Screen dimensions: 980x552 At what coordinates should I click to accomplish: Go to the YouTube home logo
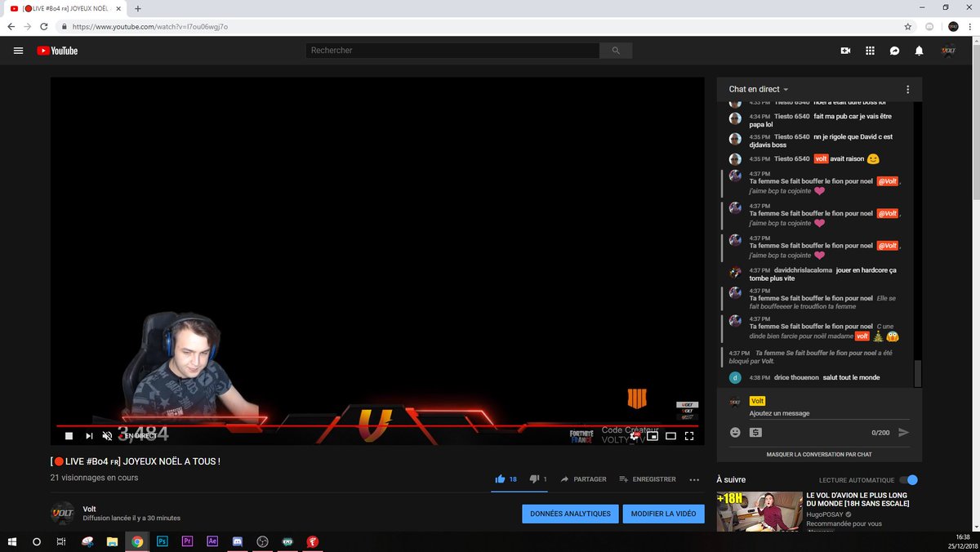pos(57,51)
